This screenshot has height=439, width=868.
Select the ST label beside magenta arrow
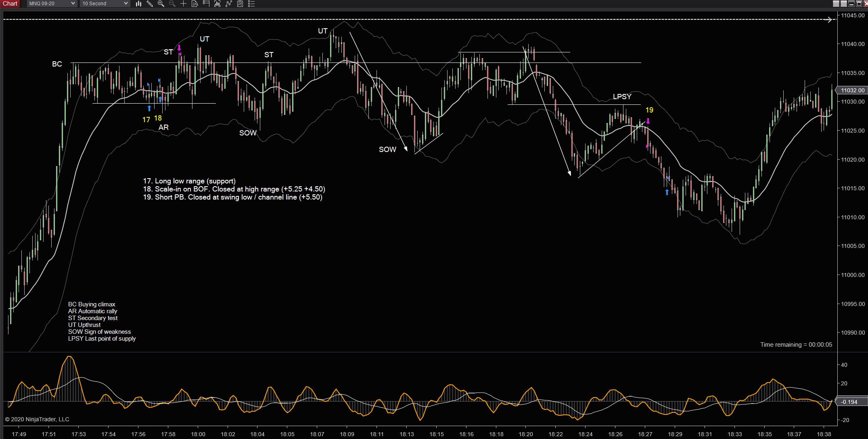(168, 52)
